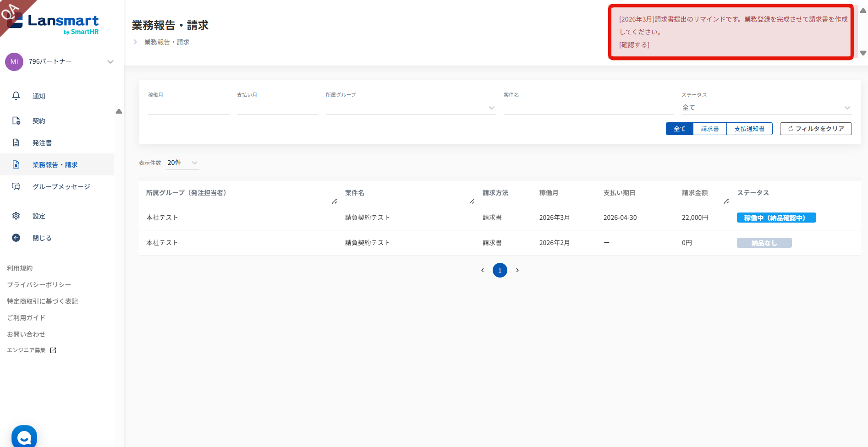Open the 通知 bell icon
This screenshot has width=868, height=447.
click(x=16, y=96)
